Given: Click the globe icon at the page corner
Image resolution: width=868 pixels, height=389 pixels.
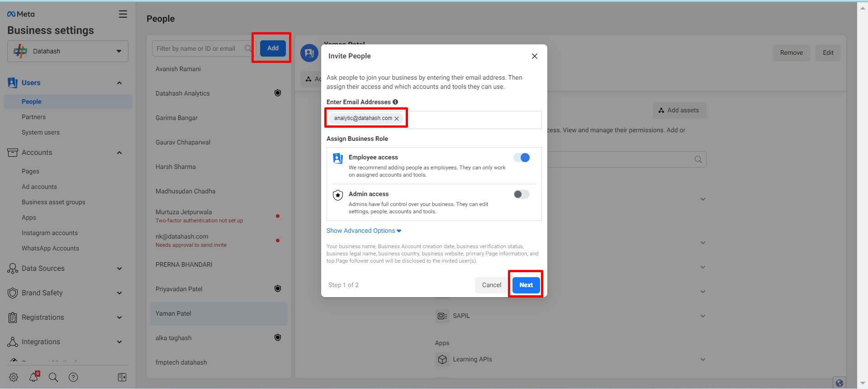Looking at the screenshot, I should 840,383.
